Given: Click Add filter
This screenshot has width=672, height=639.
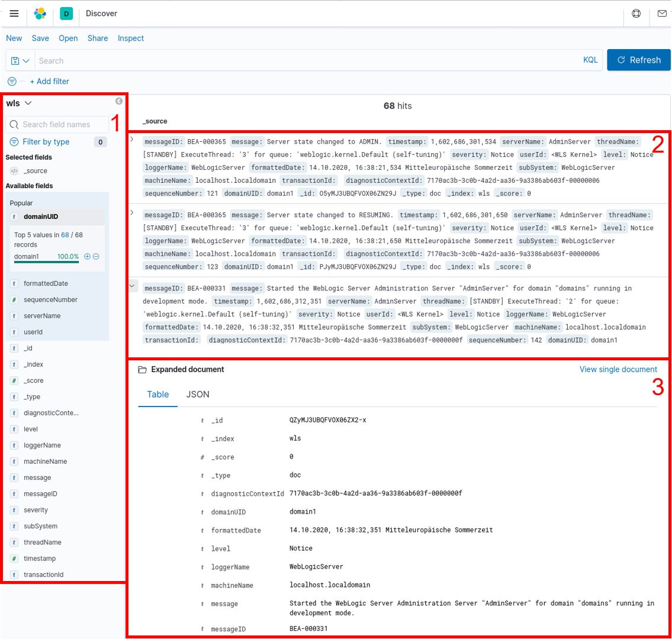Looking at the screenshot, I should (49, 82).
